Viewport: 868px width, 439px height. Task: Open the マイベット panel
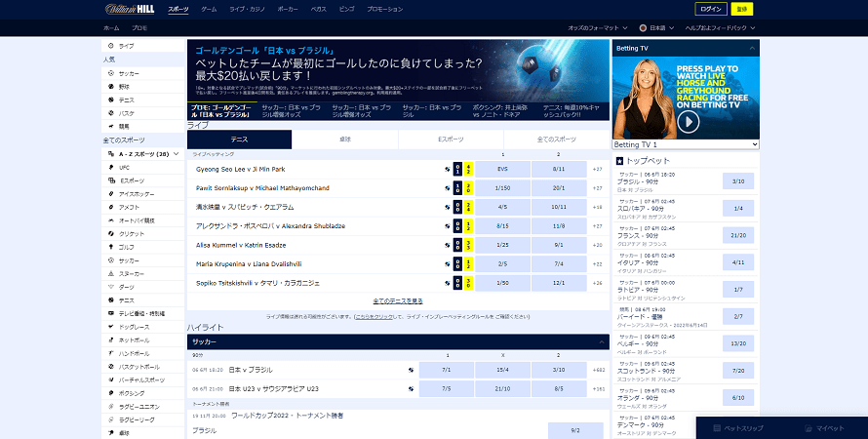pos(824,428)
